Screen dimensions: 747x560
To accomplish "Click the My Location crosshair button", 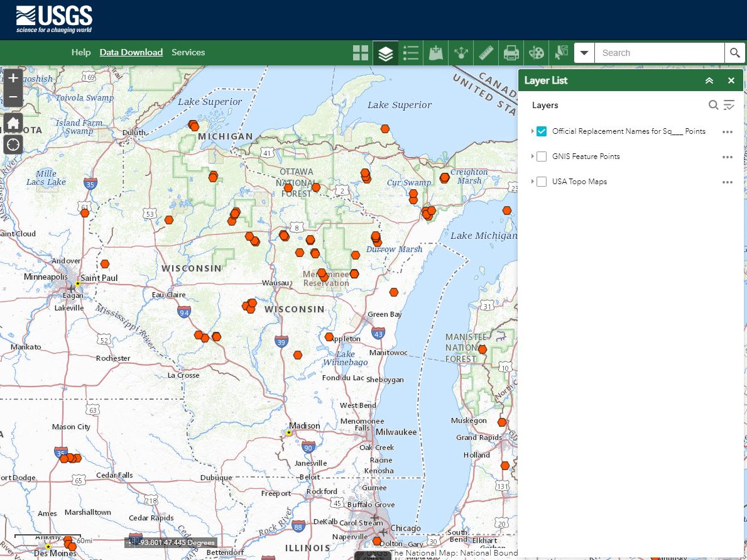I will pos(13,145).
